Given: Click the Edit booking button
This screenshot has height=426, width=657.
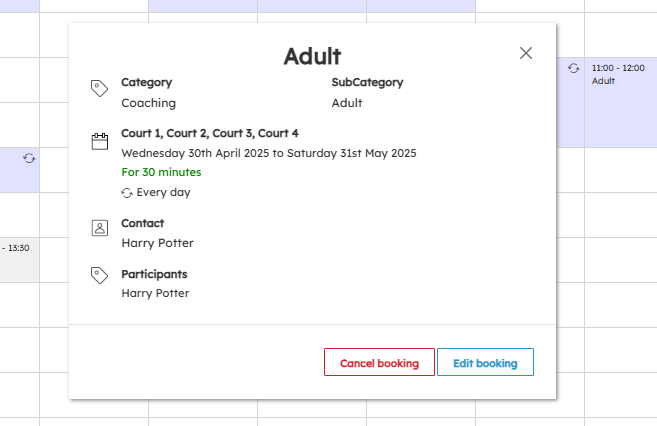Looking at the screenshot, I should (x=485, y=362).
